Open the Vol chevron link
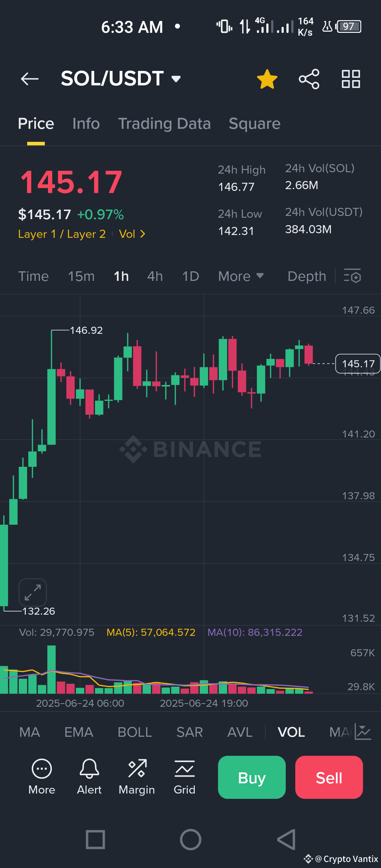The height and width of the screenshot is (868, 381). 132,234
